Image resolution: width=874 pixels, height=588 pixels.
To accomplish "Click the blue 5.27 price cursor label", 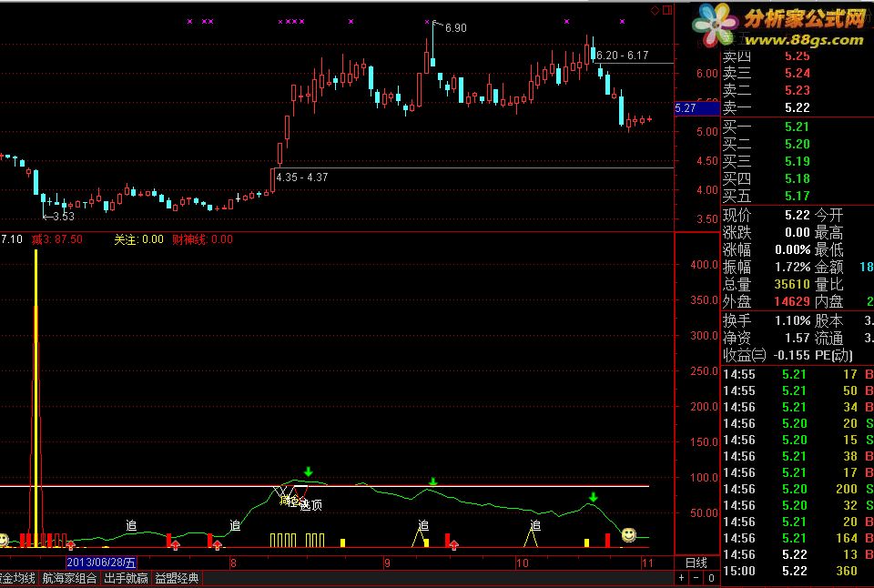I will [x=696, y=108].
